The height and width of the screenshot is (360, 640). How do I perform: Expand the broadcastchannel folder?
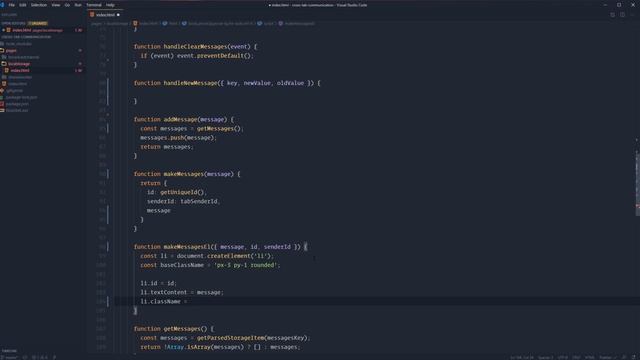(23, 57)
